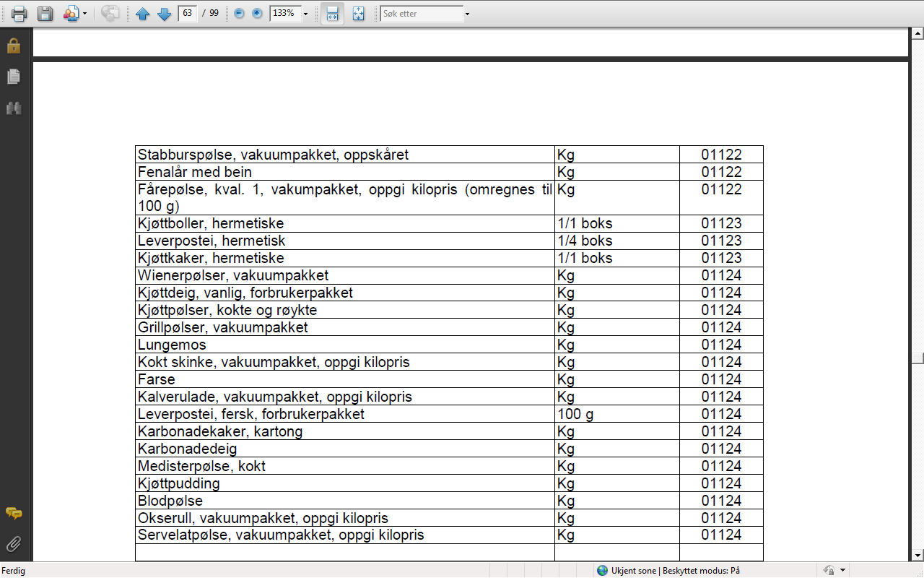Click 'Servelatpølse, vakuumpakket, oppgi kilopris' cell
Viewport: 924px width, 578px height.
click(345, 535)
